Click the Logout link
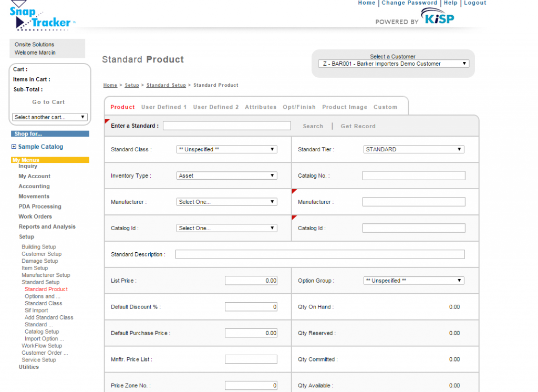Image resolution: width=538 pixels, height=392 pixels. coord(475,3)
